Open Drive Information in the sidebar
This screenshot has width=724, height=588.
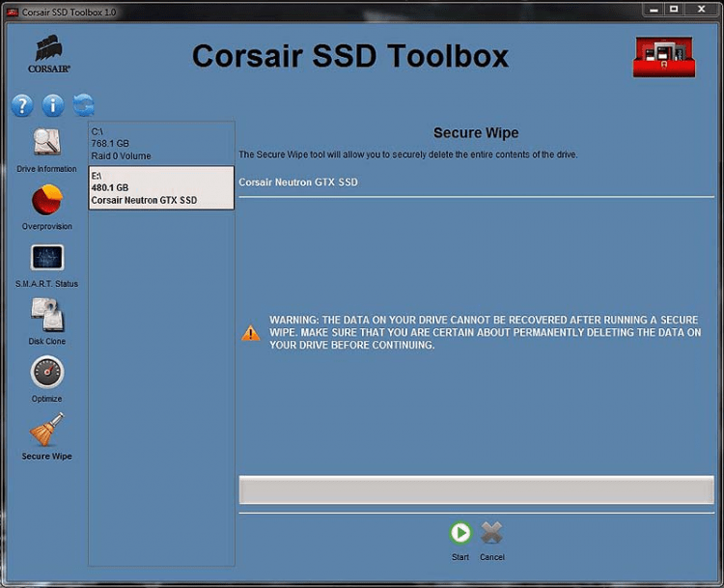[46, 143]
